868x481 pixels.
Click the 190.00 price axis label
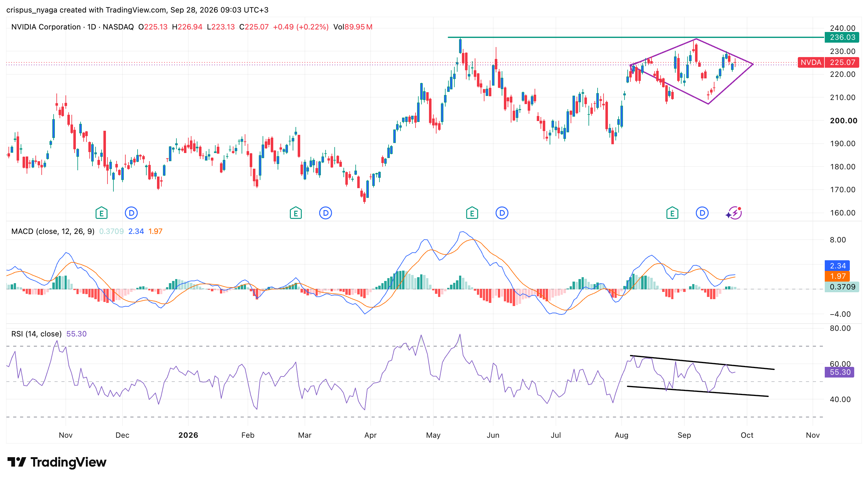click(842, 144)
